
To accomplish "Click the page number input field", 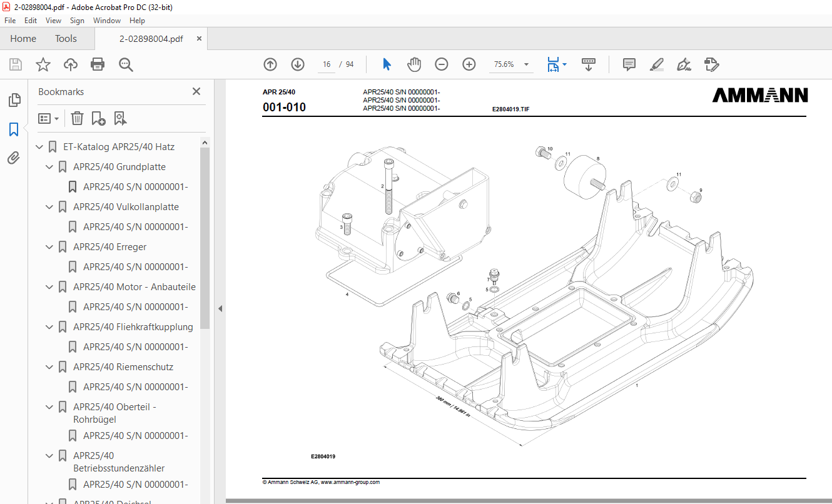I will (x=327, y=64).
